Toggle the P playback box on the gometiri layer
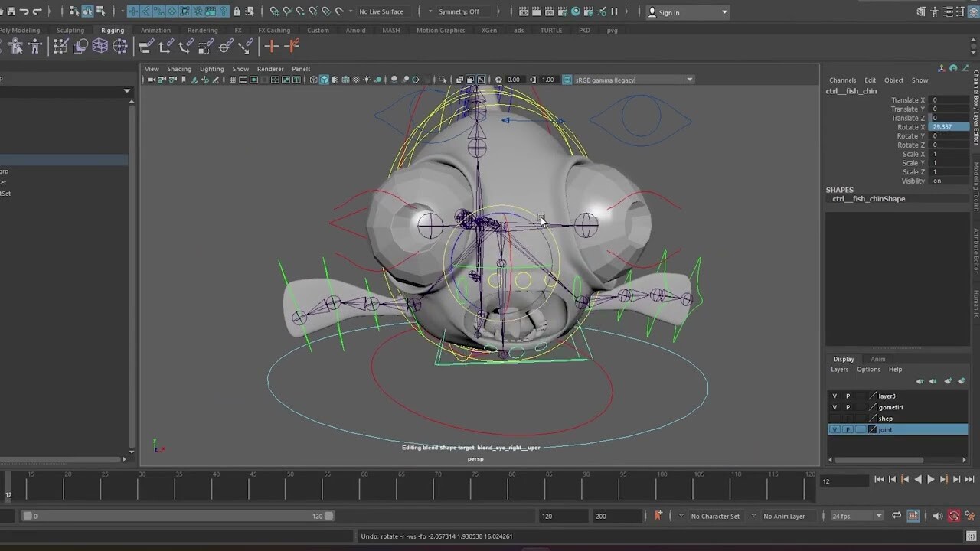This screenshot has width=980, height=551. coord(848,407)
